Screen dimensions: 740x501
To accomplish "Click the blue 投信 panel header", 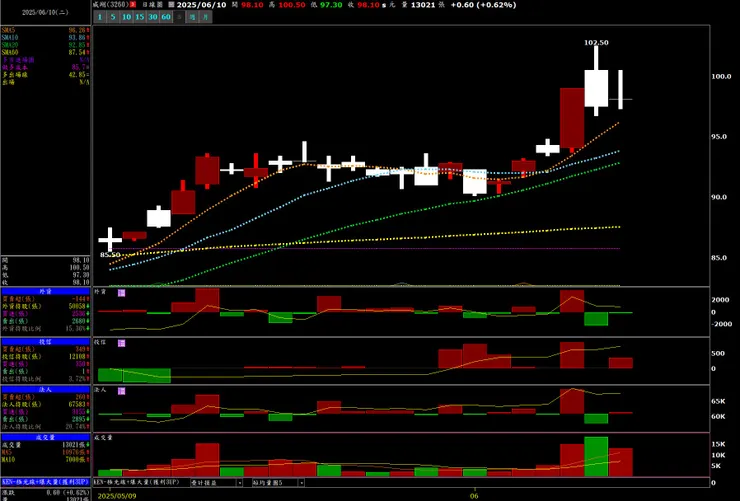I will point(45,342).
